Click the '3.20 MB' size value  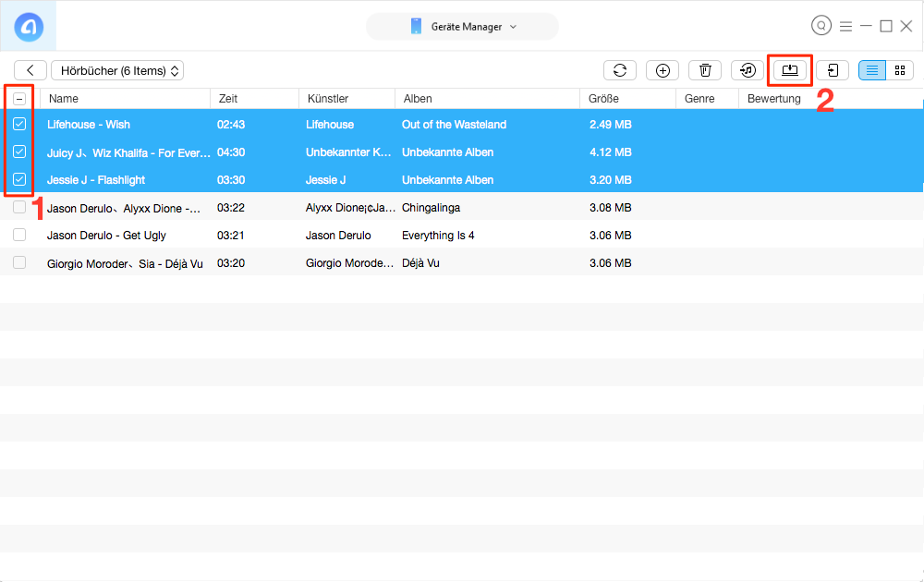coord(611,179)
